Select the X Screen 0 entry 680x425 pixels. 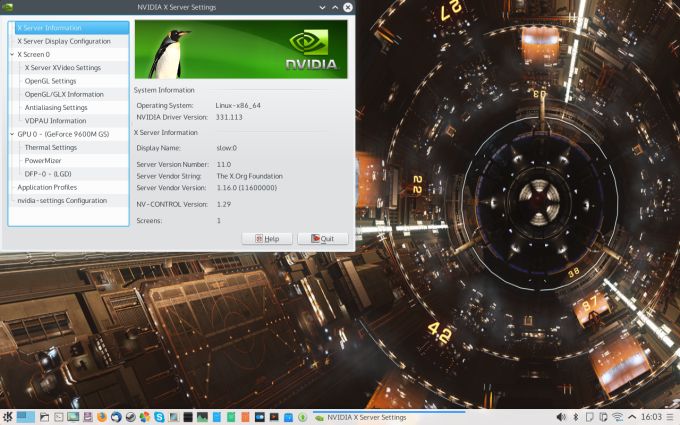[x=33, y=54]
